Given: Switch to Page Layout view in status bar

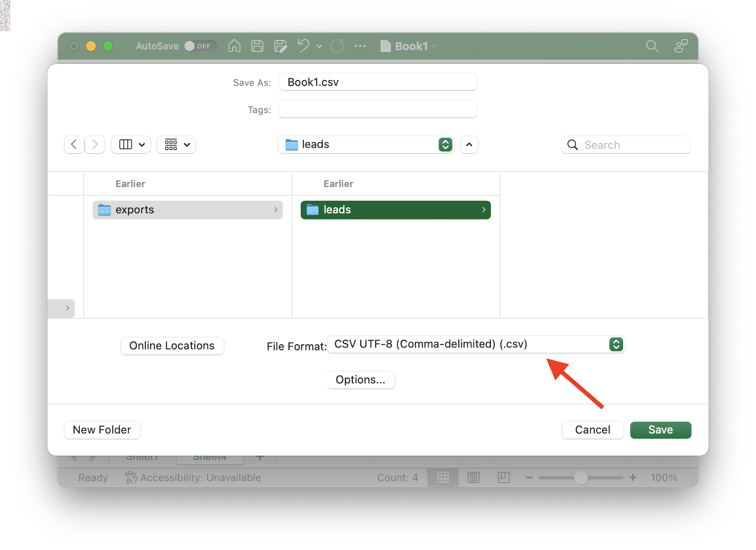Looking at the screenshot, I should [x=474, y=478].
